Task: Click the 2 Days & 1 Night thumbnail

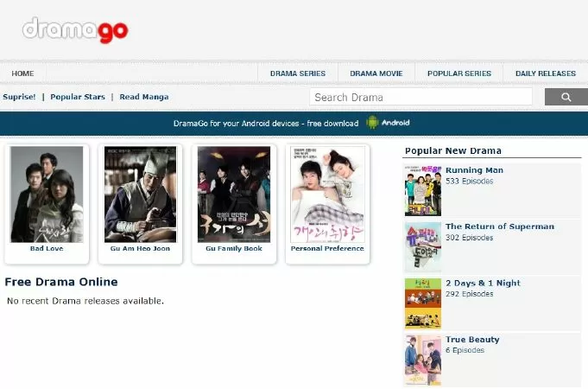Action: (423, 303)
